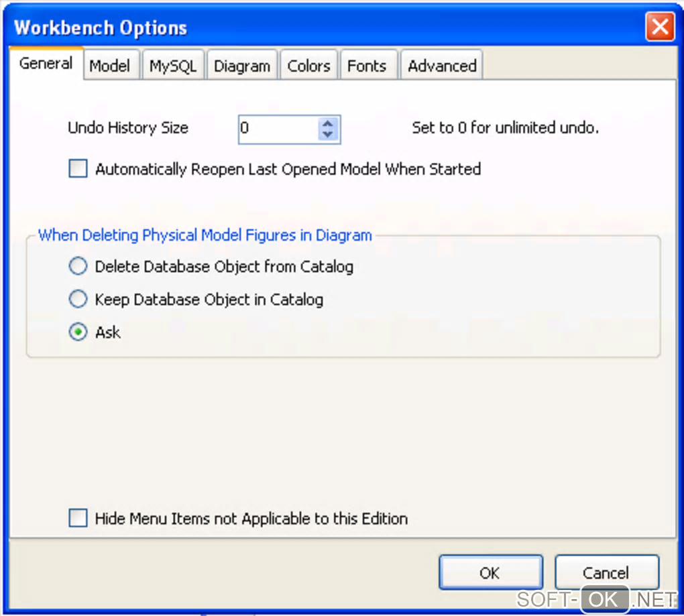Decrease Undo History Size with down arrow
The height and width of the screenshot is (616, 684).
pos(327,134)
